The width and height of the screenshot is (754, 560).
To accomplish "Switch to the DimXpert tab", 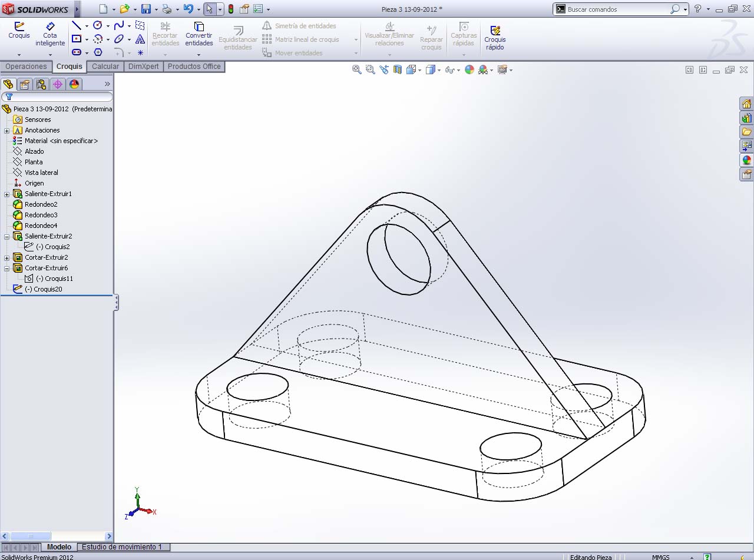I will (144, 67).
